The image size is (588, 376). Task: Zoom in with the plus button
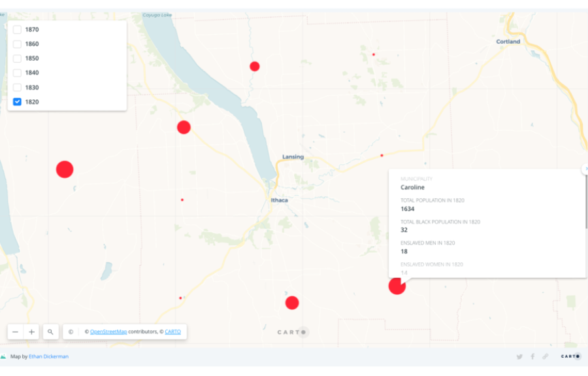pos(31,332)
